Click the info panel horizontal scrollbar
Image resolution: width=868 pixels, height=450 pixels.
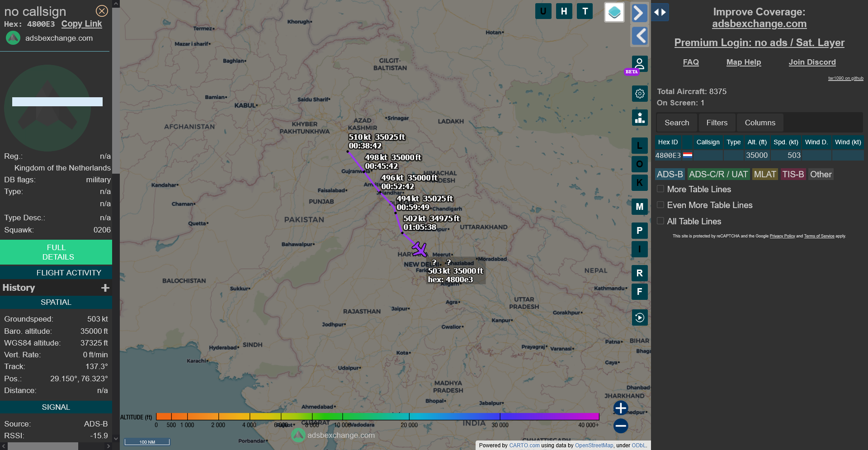pos(43,446)
